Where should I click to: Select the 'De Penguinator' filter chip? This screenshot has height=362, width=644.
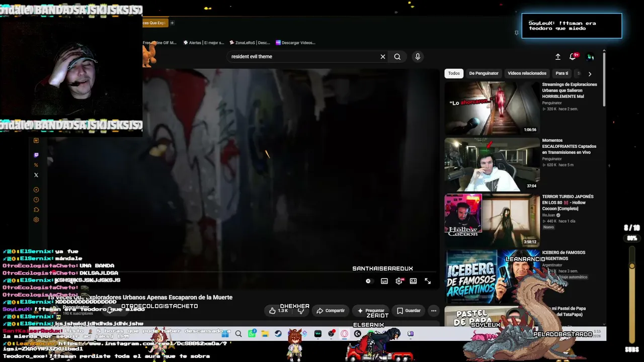click(x=484, y=73)
